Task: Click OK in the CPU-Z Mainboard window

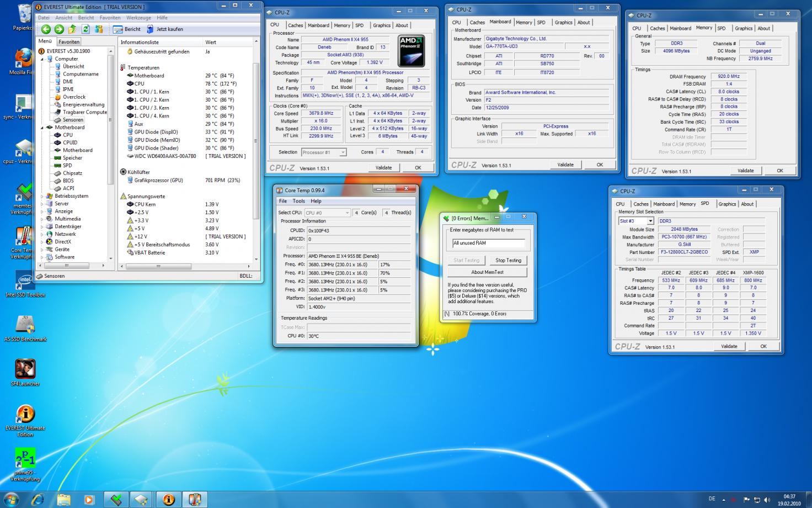Action: point(600,165)
